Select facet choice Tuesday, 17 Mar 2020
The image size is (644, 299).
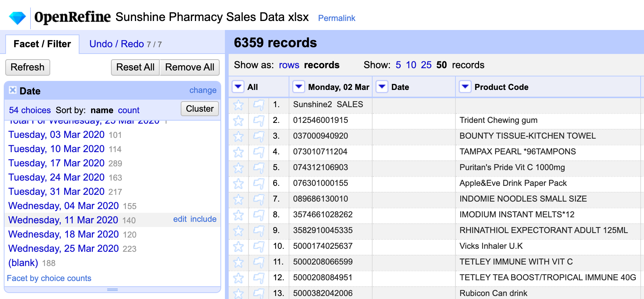coord(56,163)
